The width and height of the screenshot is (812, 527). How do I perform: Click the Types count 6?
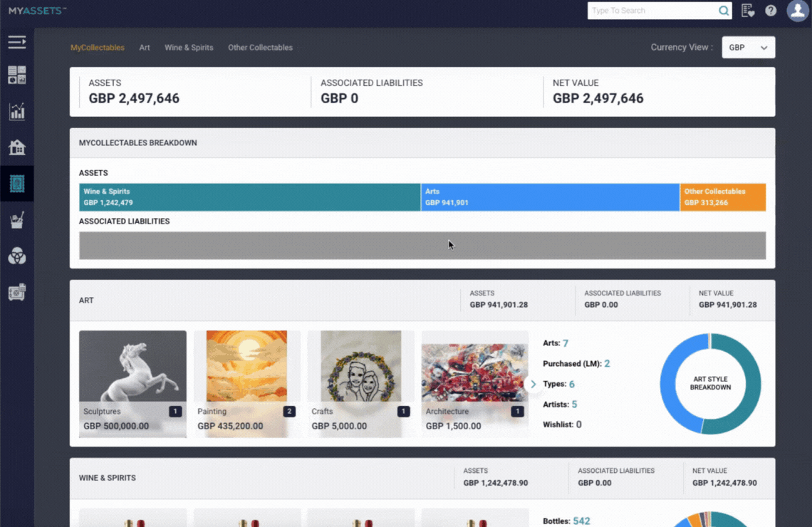(x=572, y=384)
